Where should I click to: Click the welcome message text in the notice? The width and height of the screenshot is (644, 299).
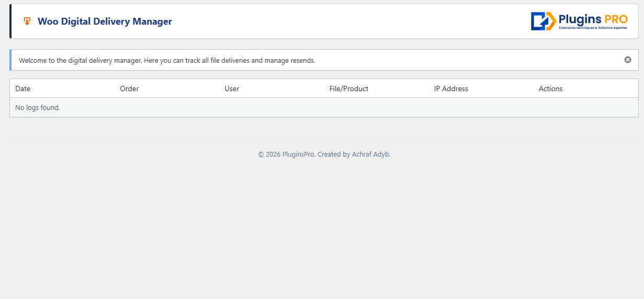tap(167, 60)
